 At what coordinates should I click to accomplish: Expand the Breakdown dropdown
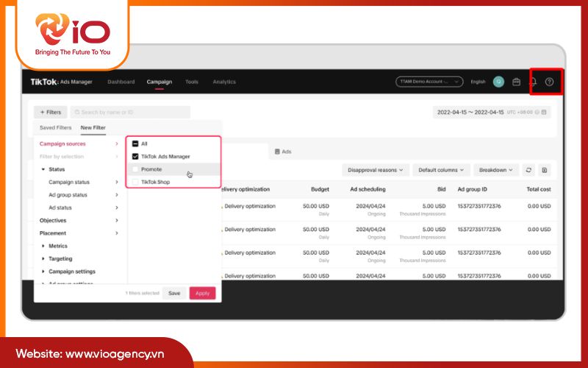[x=496, y=170]
